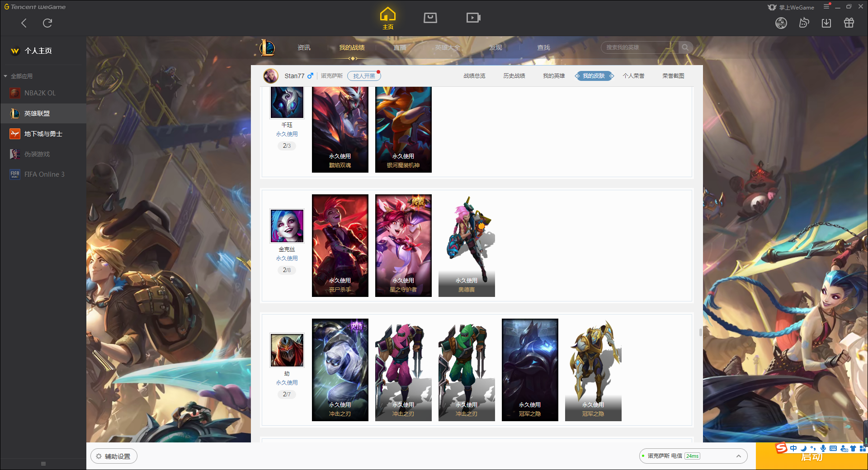868x470 pixels.
Task: Select NBA2K OL in the sidebar
Action: pos(43,93)
